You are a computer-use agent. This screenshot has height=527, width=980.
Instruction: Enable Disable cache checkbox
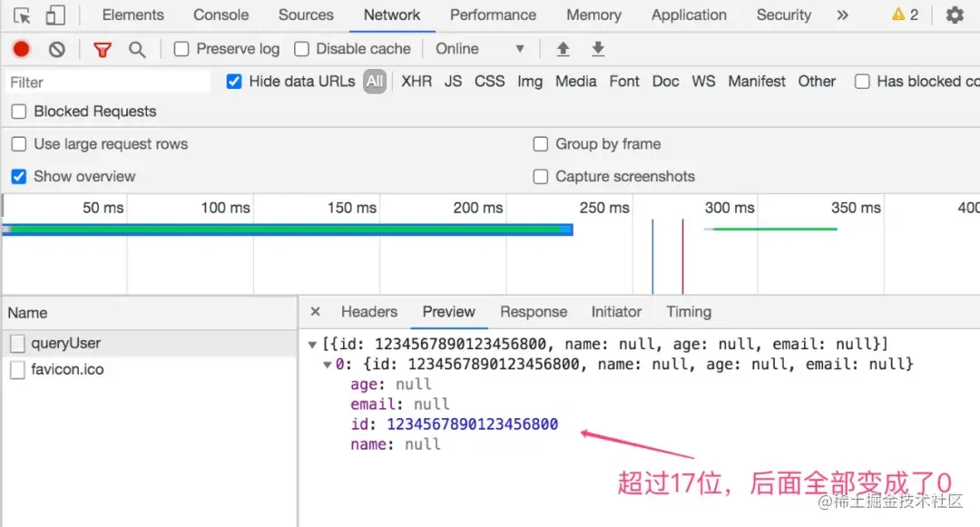pyautogui.click(x=301, y=49)
